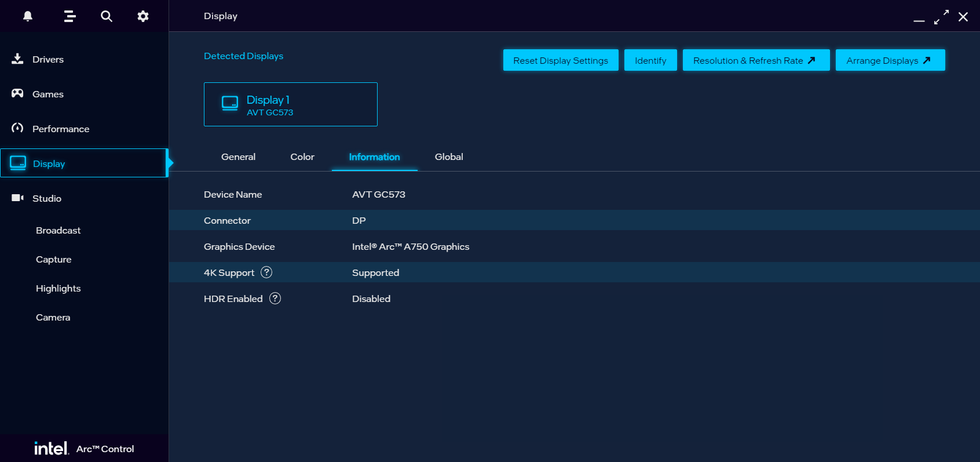
Task: Maximize the Arc Control window
Action: pos(941,17)
